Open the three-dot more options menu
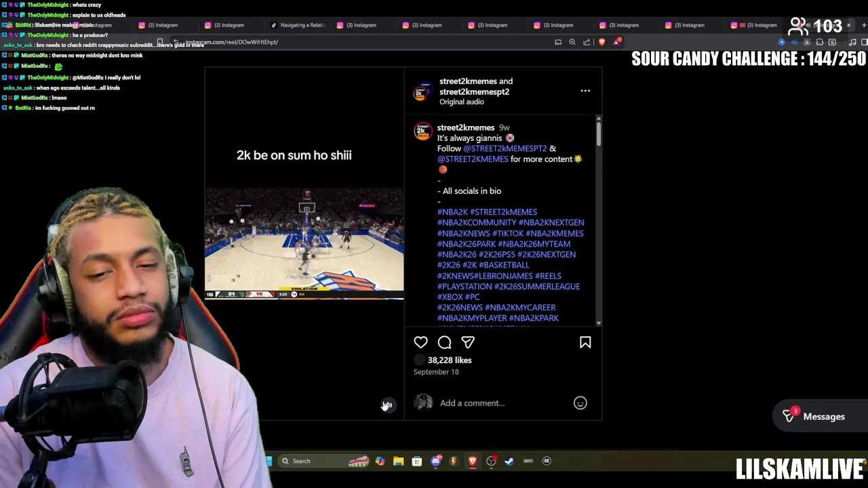868x488 pixels. point(585,91)
